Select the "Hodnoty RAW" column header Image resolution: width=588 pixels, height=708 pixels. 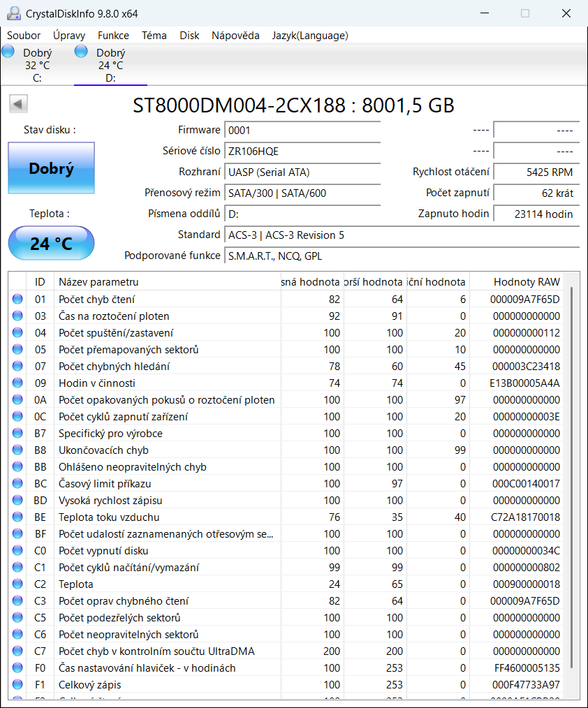coord(526,281)
